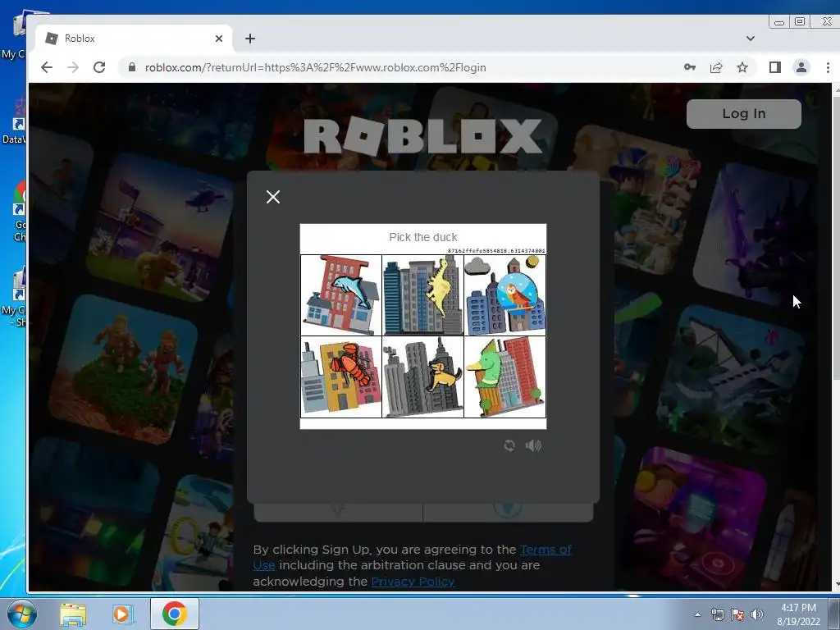Select the owl image tile
This screenshot has width=840, height=630.
505,295
